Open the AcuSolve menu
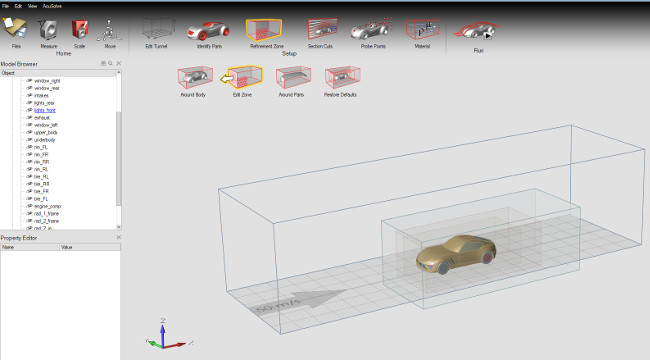The image size is (650, 360). [x=52, y=6]
